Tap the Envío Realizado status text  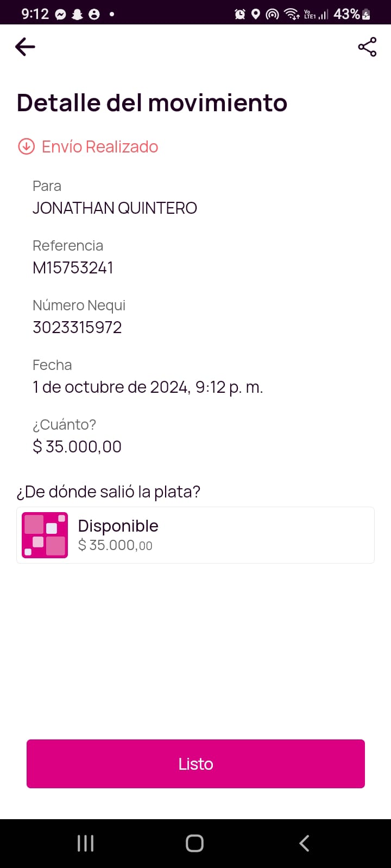[x=100, y=146]
